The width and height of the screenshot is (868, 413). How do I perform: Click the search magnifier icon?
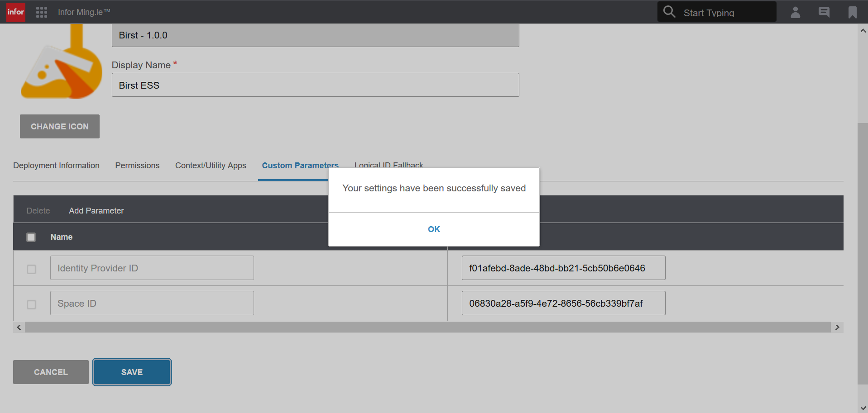tap(669, 12)
